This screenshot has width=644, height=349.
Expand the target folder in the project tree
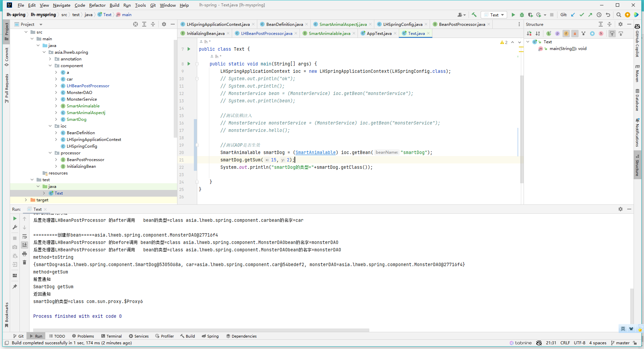pos(26,200)
